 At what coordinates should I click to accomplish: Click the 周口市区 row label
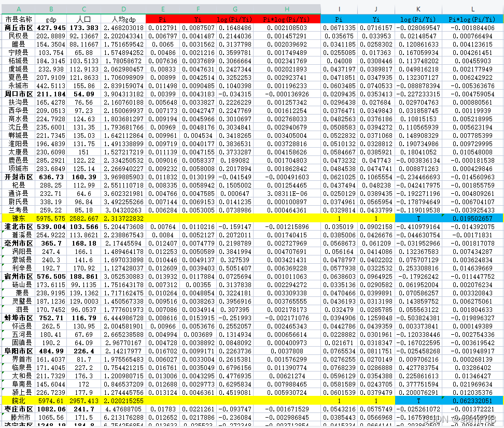pos(19,94)
